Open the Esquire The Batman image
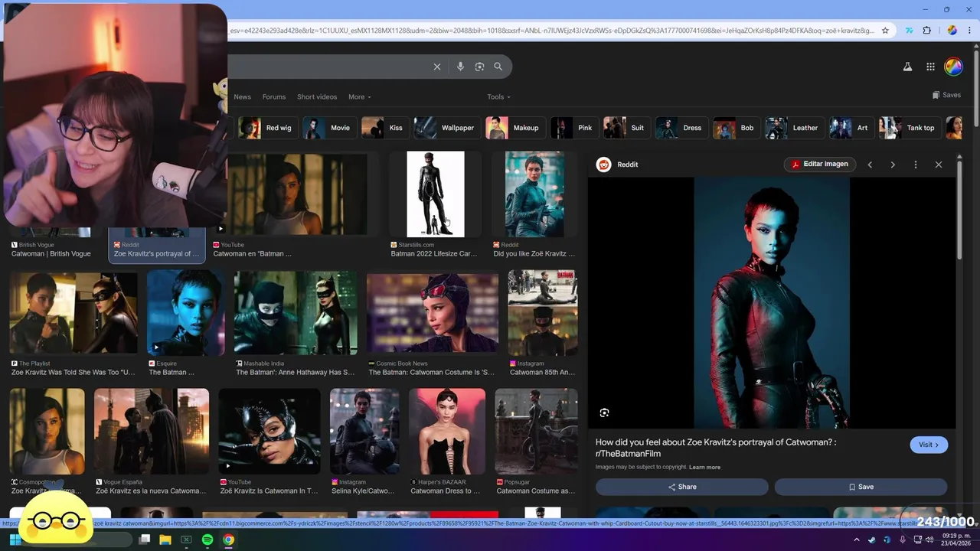This screenshot has width=980, height=551. click(x=186, y=314)
